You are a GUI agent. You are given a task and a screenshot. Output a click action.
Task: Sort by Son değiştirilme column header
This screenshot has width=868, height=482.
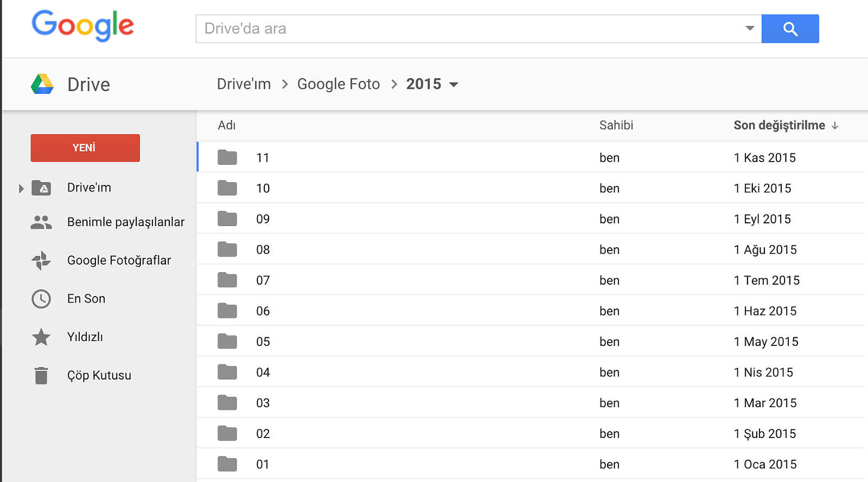pyautogui.click(x=779, y=125)
